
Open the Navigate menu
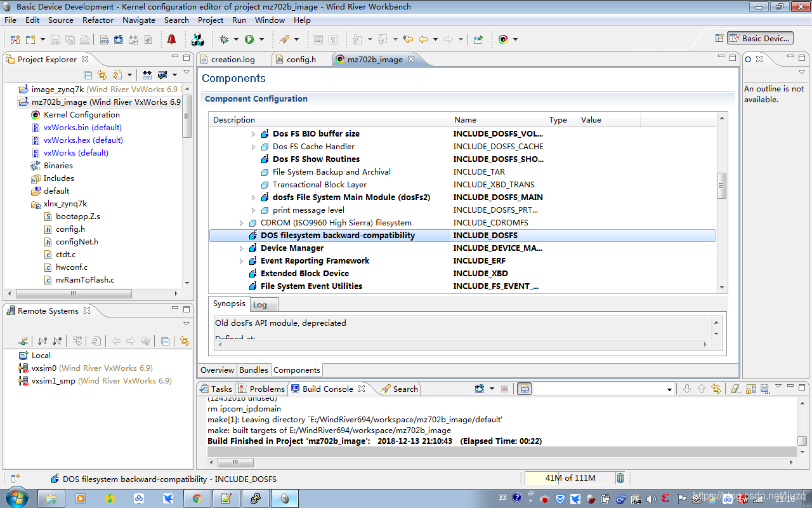(139, 20)
